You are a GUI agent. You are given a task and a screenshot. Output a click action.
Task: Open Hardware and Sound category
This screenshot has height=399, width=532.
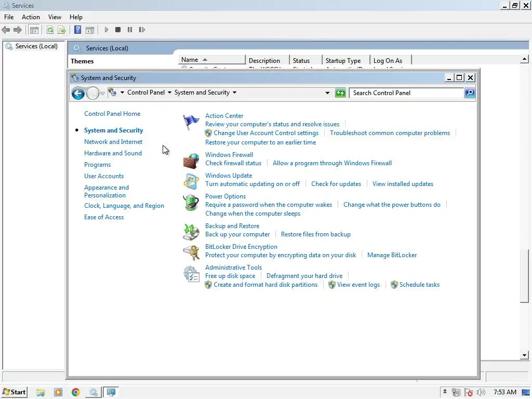pos(113,153)
